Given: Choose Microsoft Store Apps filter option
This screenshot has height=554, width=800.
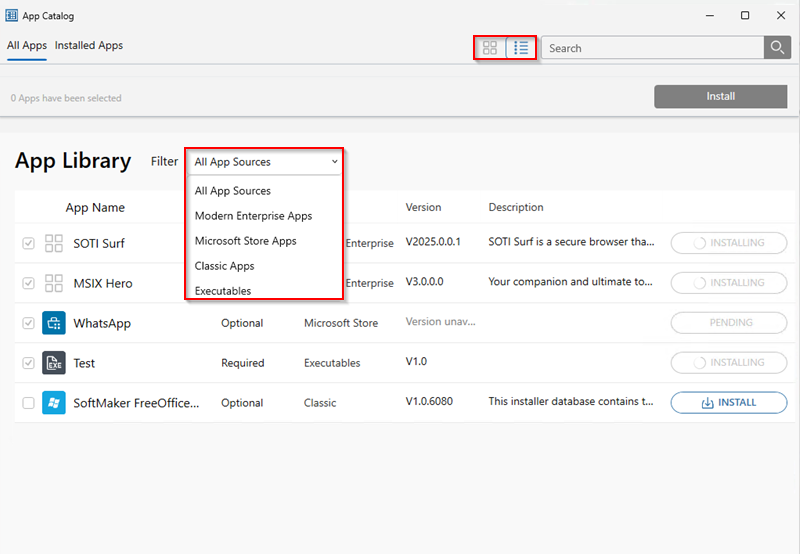Looking at the screenshot, I should tap(245, 241).
